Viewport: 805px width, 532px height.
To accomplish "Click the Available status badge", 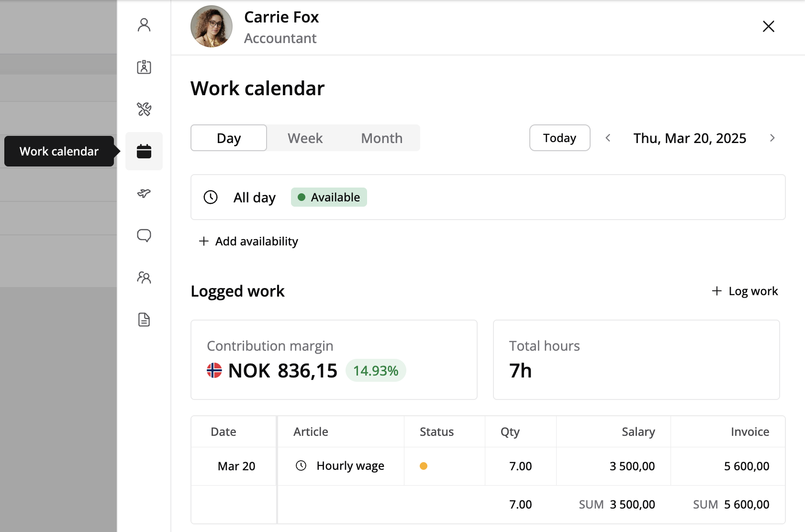I will click(329, 197).
